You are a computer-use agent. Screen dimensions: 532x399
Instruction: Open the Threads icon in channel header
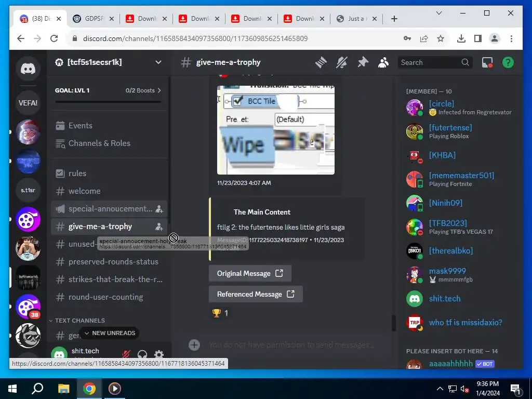[x=321, y=62]
